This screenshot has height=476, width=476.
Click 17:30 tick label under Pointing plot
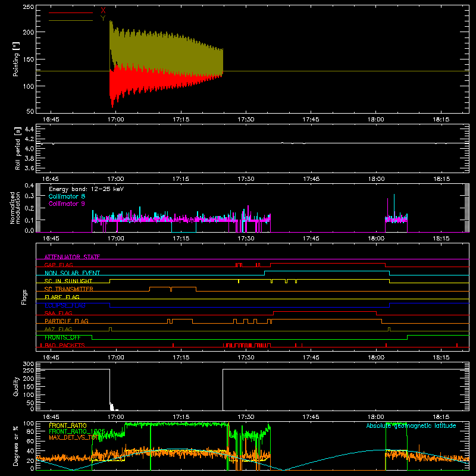(246, 120)
